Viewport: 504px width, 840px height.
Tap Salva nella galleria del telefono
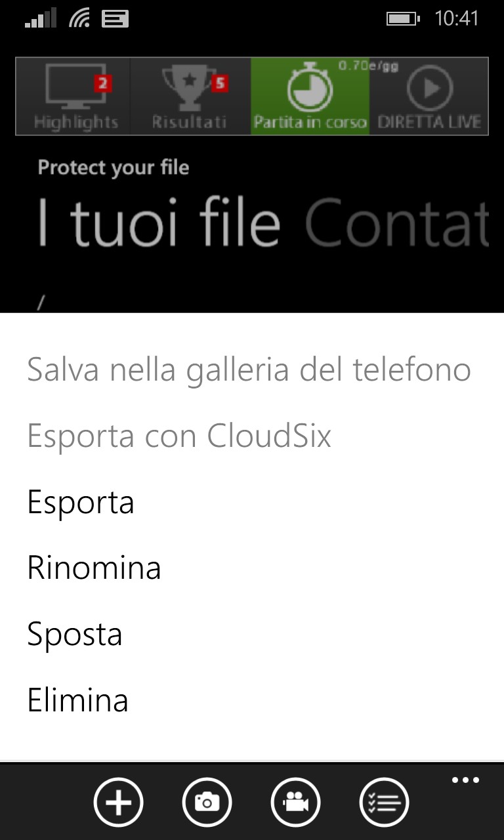(x=249, y=370)
